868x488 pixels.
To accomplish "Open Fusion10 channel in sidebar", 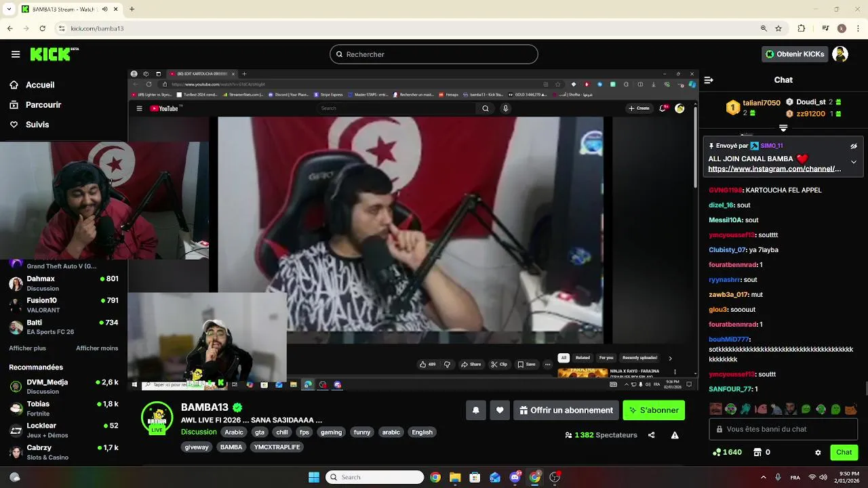I will point(63,305).
